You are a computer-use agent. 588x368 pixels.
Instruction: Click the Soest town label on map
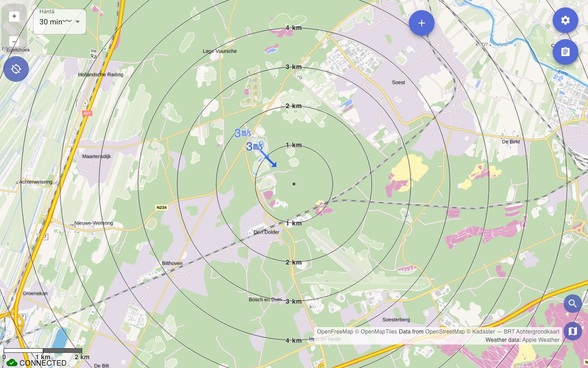click(x=398, y=82)
